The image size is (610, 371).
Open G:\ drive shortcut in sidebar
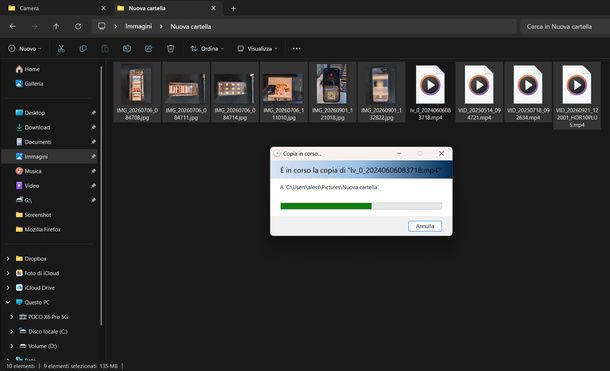click(24, 200)
